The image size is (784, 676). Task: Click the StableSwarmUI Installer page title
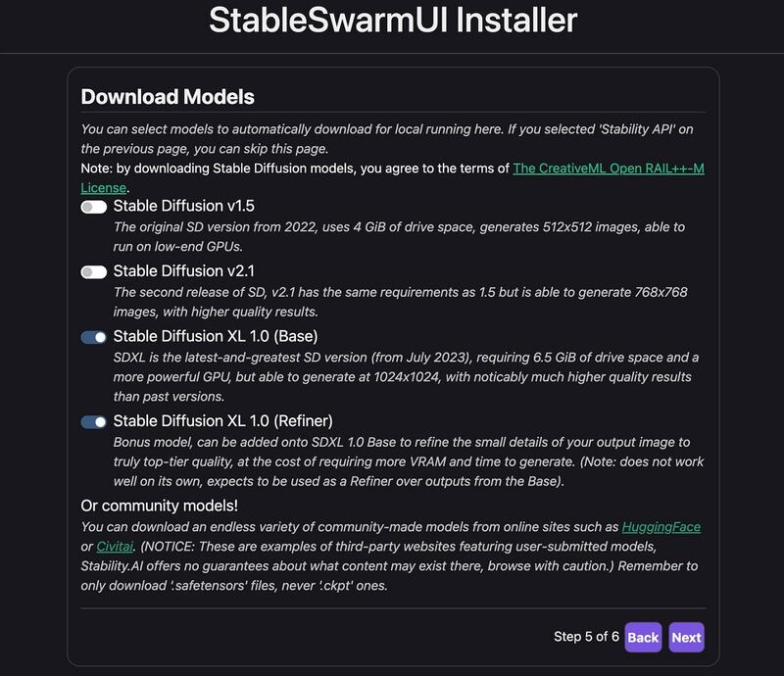(392, 20)
